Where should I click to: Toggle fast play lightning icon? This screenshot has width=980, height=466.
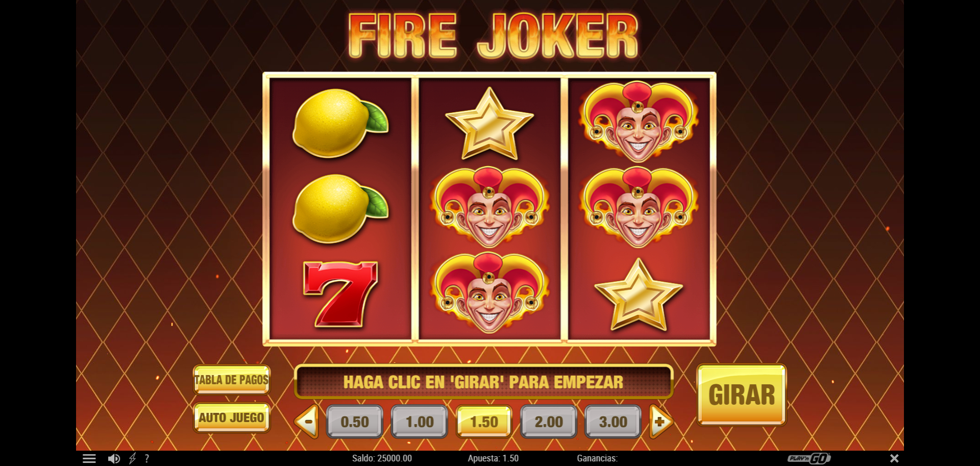[132, 458]
